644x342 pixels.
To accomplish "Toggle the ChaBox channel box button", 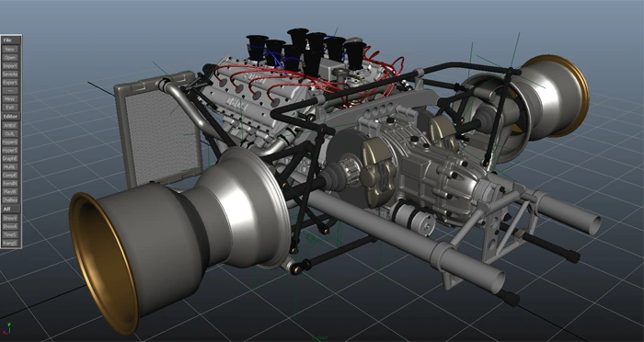I will (10, 199).
